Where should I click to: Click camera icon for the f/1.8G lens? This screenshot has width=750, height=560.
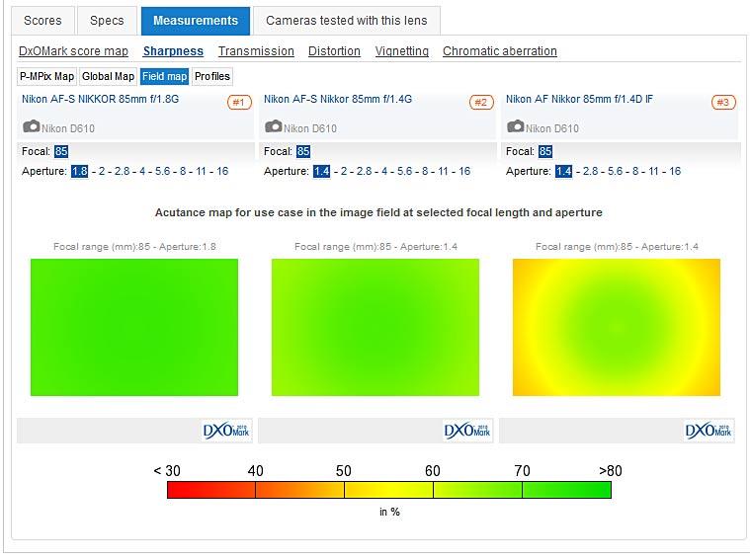[32, 126]
